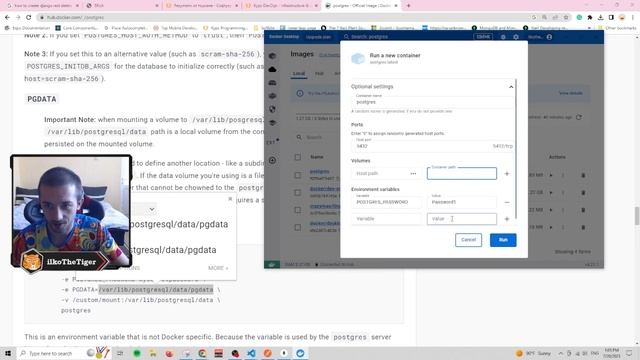This screenshot has height=360, width=640.
Task: Open Chrome extensions puzzle icon
Action: click(x=590, y=17)
